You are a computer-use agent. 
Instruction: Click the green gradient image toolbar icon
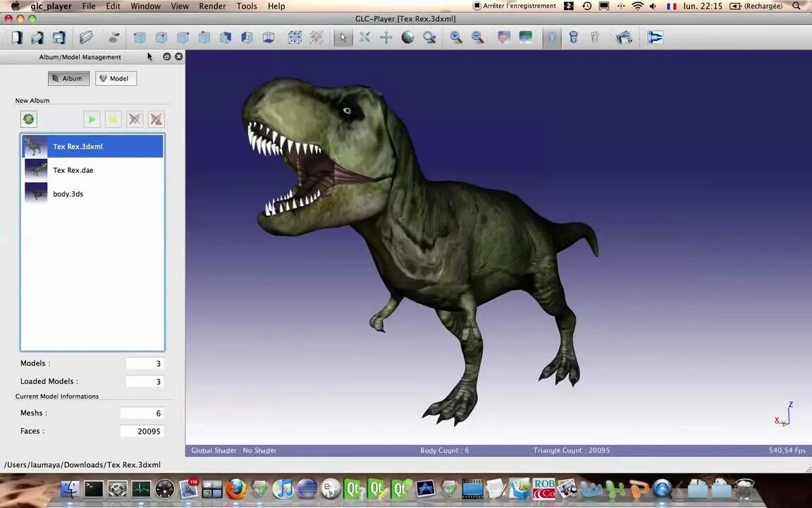525,37
